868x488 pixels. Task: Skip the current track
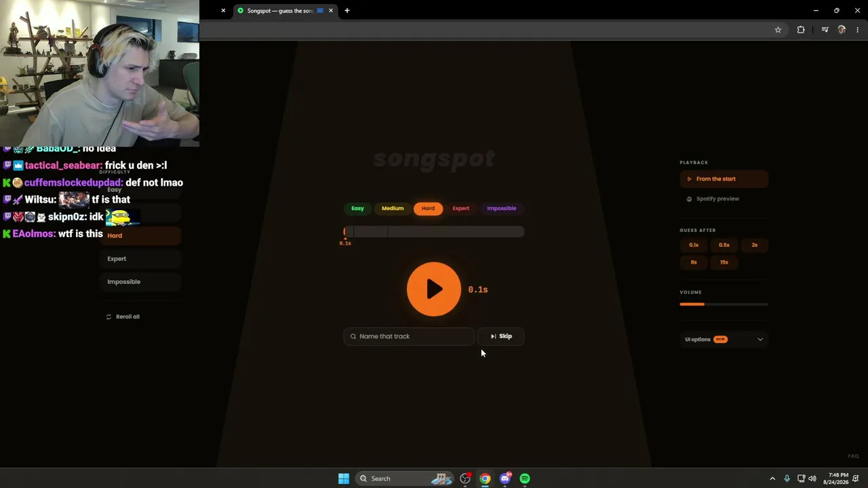tap(501, 336)
